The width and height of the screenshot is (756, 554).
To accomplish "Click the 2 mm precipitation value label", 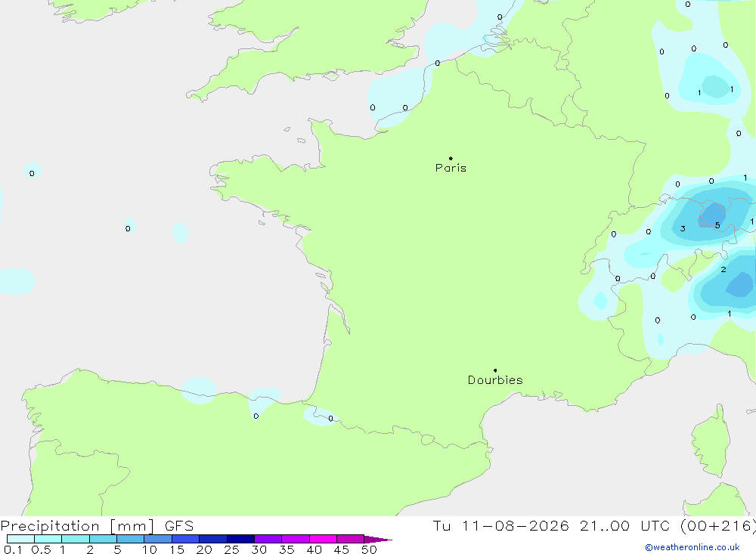I will click(723, 270).
